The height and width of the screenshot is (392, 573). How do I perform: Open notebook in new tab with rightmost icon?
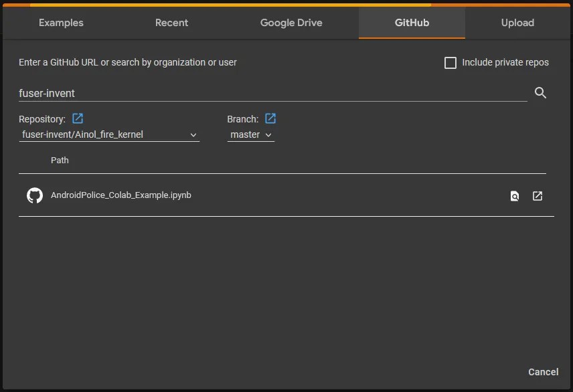tap(538, 196)
